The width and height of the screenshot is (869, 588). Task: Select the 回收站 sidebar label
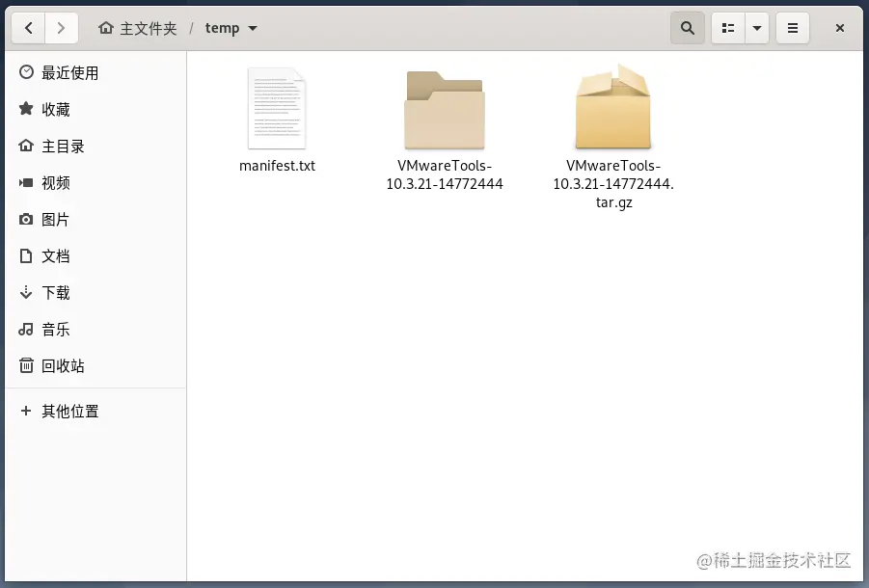pyautogui.click(x=64, y=366)
